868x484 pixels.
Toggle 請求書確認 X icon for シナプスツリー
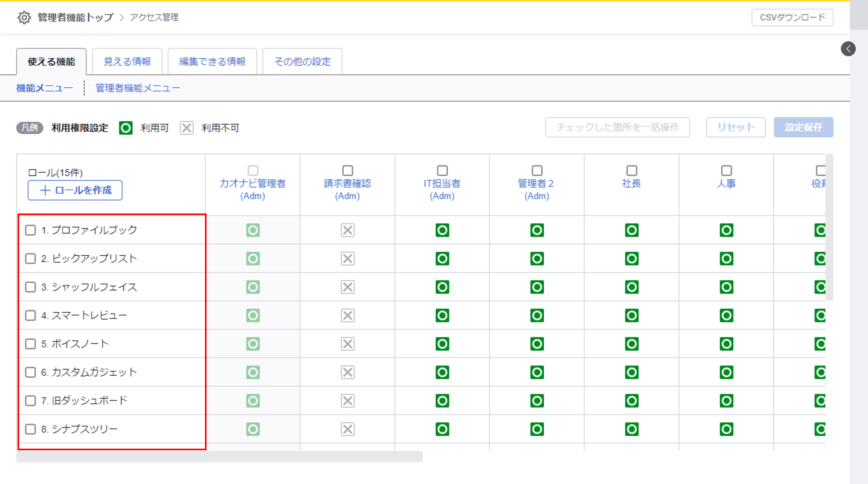(347, 429)
